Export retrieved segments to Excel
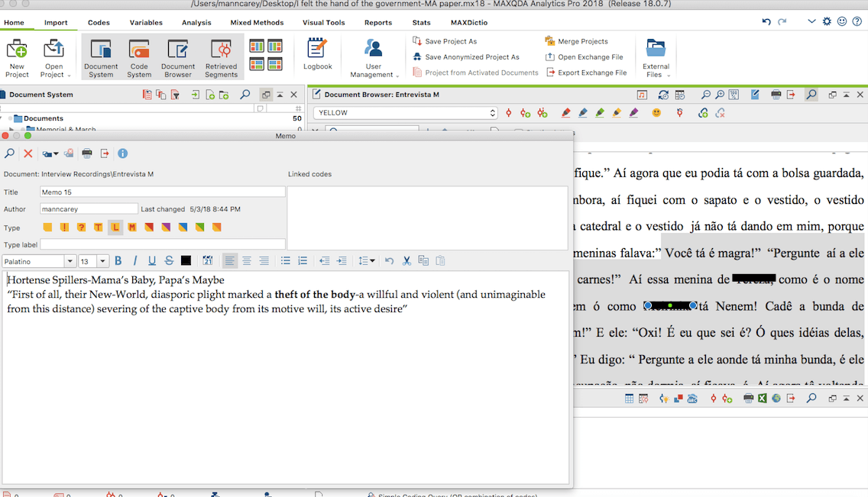The image size is (868, 497). pyautogui.click(x=763, y=398)
